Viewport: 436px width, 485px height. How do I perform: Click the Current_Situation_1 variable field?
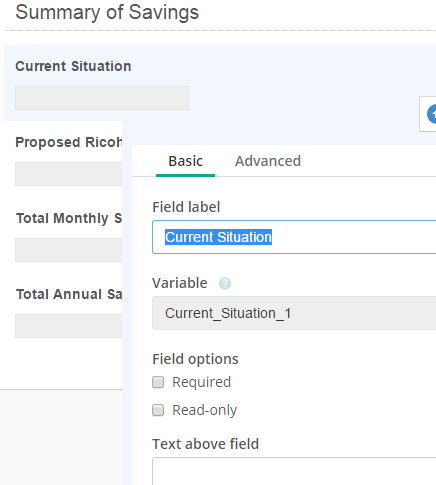(294, 313)
